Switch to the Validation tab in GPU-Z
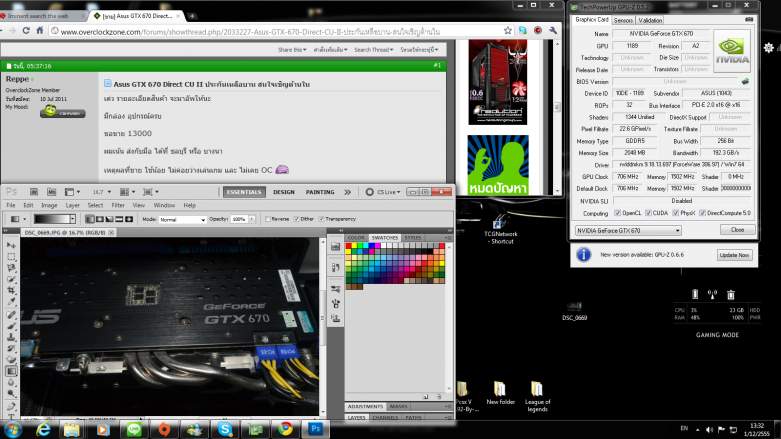Viewport: 781px width, 439px height. coord(650,20)
